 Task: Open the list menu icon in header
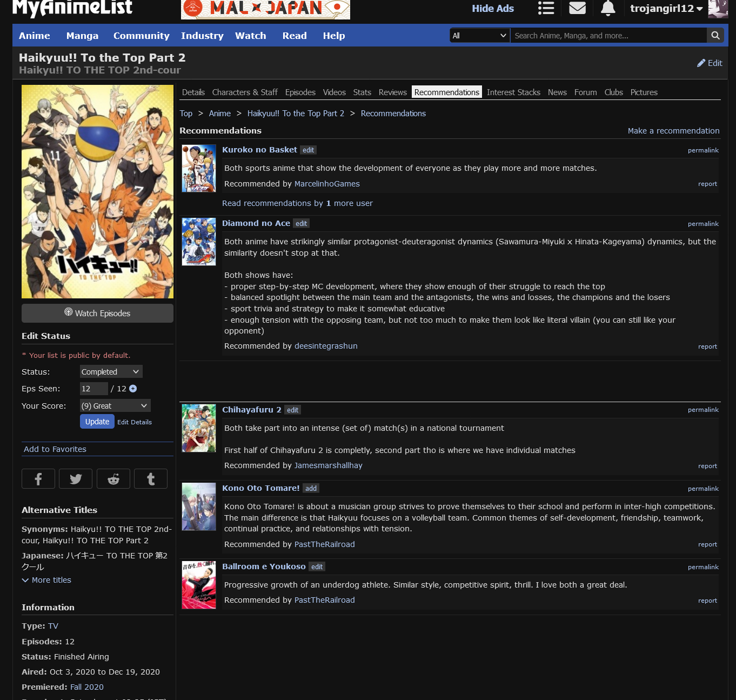coord(546,8)
